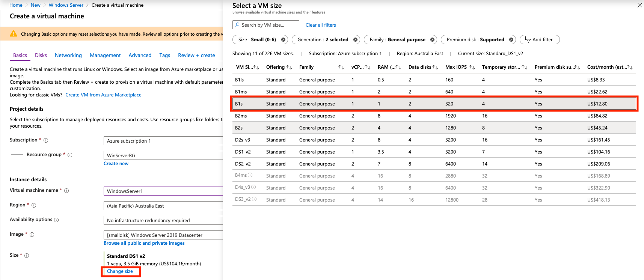Open the Subscription dropdown

(163, 141)
